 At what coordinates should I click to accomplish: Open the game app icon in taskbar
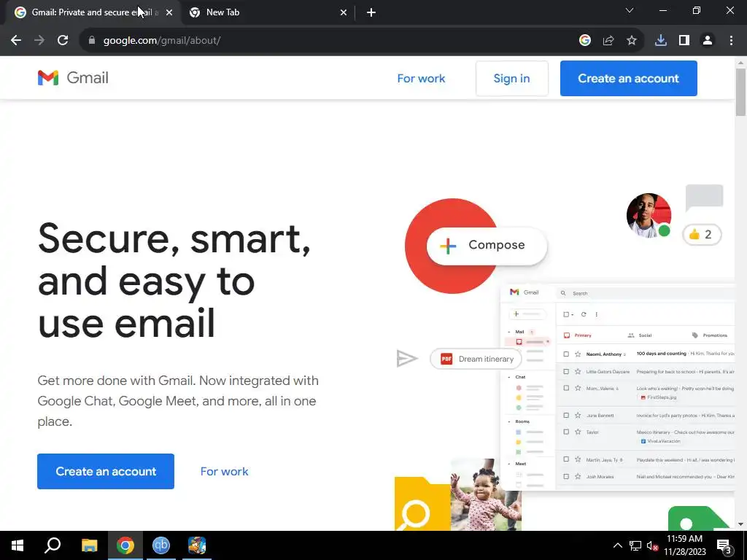click(x=197, y=545)
